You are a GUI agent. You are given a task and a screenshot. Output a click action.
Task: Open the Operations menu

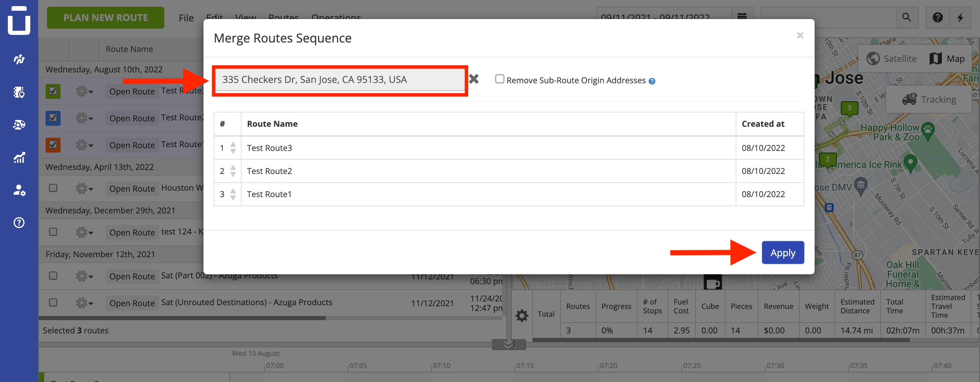[336, 17]
